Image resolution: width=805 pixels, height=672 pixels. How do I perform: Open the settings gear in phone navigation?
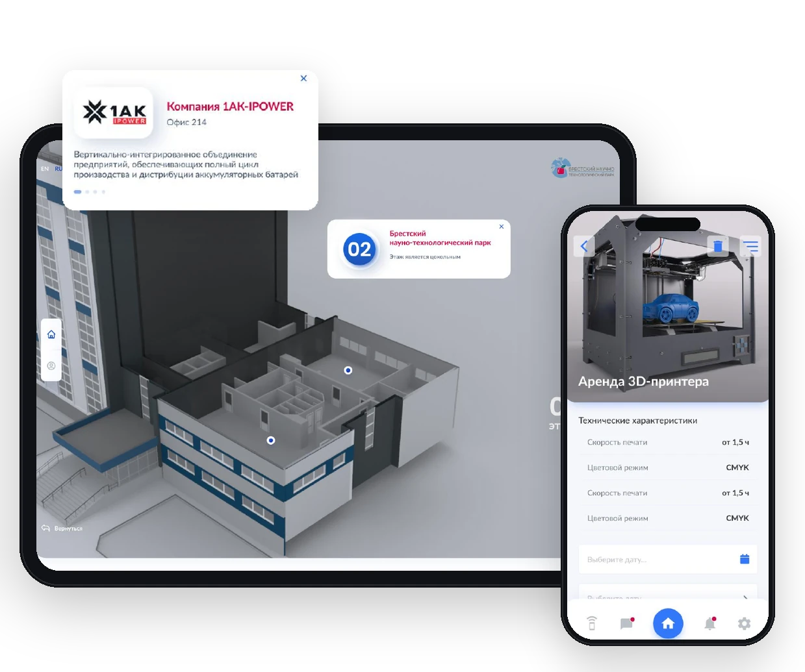tap(745, 623)
